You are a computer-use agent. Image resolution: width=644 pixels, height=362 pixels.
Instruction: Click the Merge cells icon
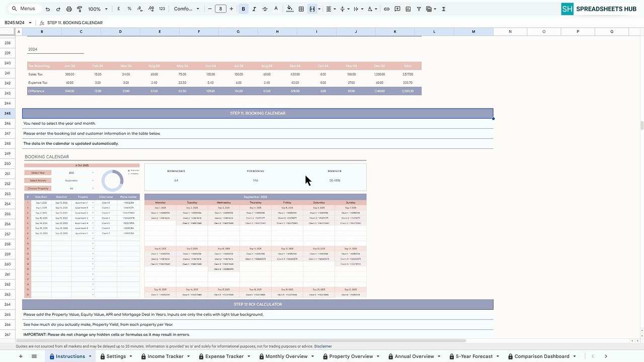[x=312, y=9]
